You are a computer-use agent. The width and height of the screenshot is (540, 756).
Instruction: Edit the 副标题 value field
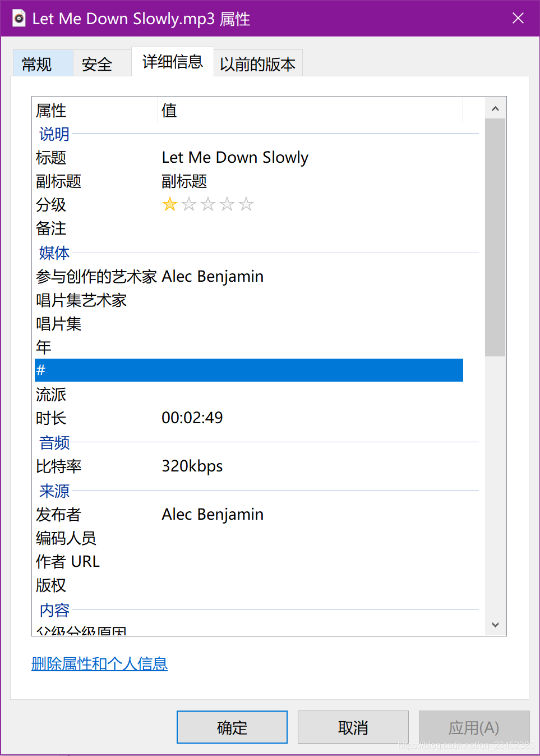click(184, 181)
